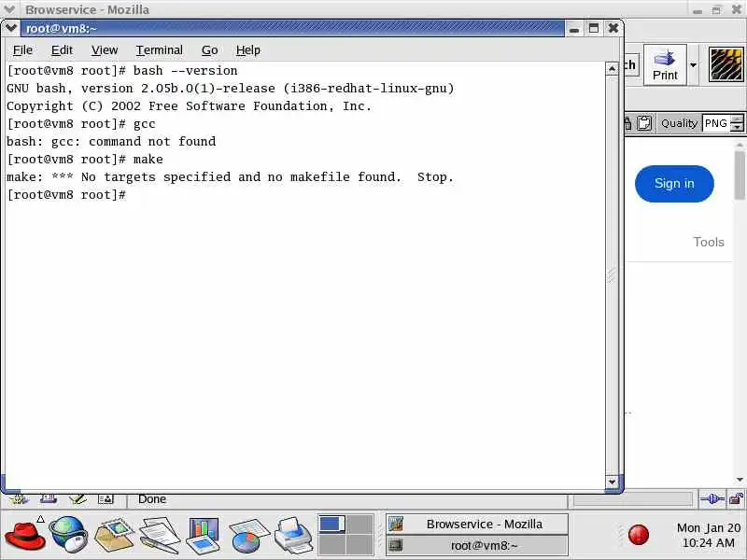Click "GNU bash, version 2.05b.0(1)-release" line

(231, 89)
